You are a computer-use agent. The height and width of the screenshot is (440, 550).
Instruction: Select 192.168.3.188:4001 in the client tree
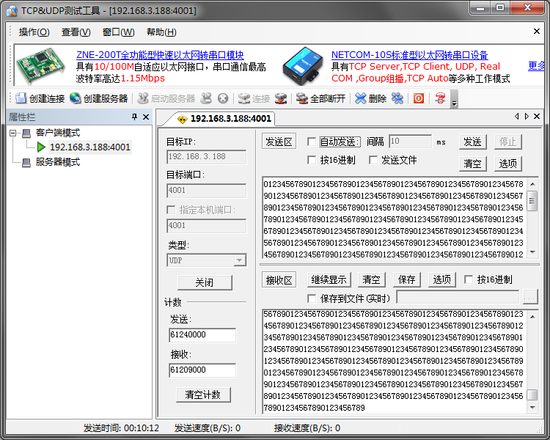(90, 147)
